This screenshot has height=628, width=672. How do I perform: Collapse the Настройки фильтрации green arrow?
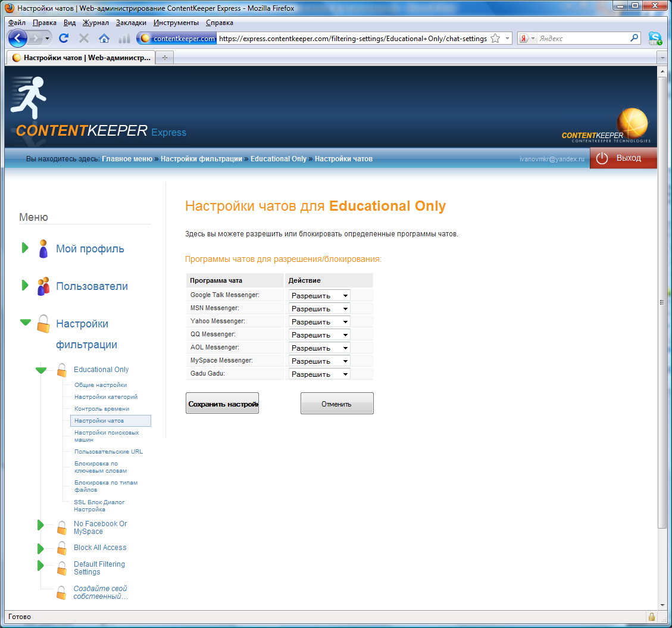26,323
